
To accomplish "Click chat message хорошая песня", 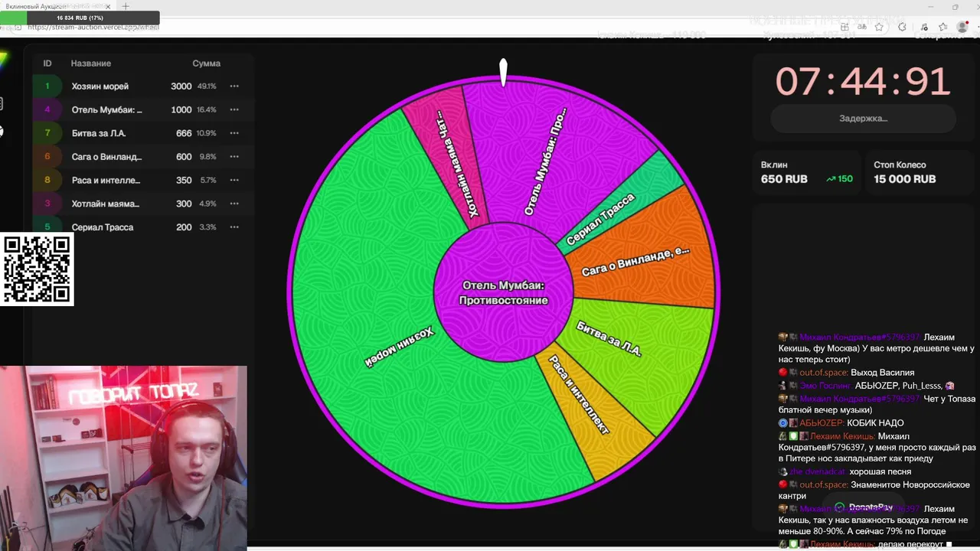I will [x=880, y=472].
